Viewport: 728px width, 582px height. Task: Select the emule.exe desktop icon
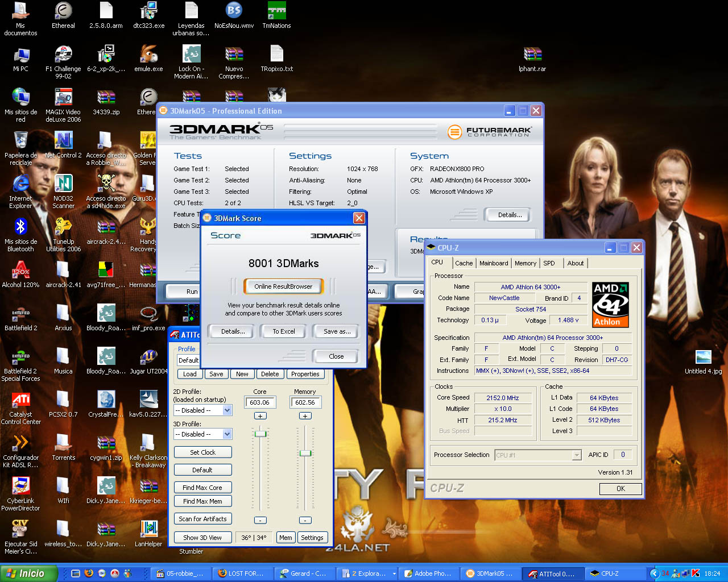(x=148, y=55)
